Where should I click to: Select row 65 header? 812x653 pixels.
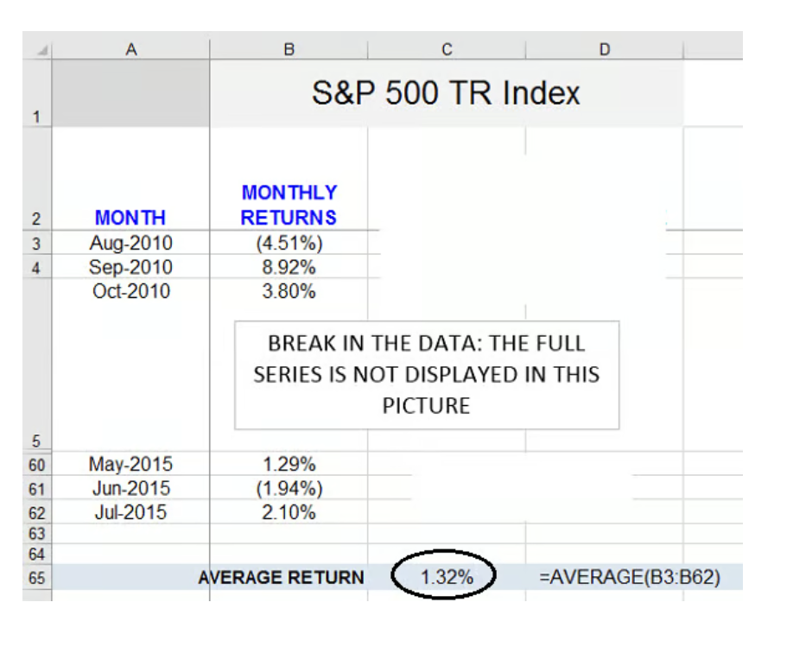38,579
